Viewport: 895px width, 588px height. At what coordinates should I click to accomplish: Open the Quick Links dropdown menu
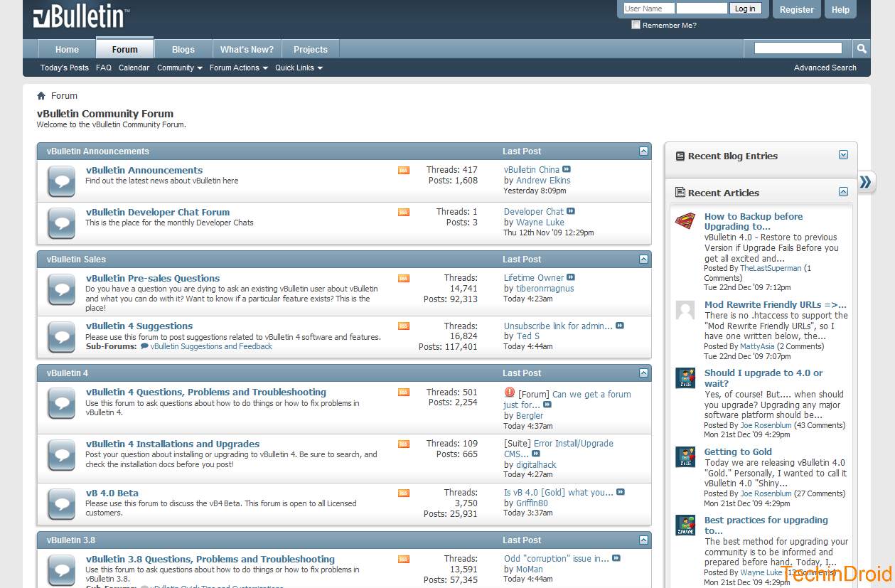click(x=299, y=68)
